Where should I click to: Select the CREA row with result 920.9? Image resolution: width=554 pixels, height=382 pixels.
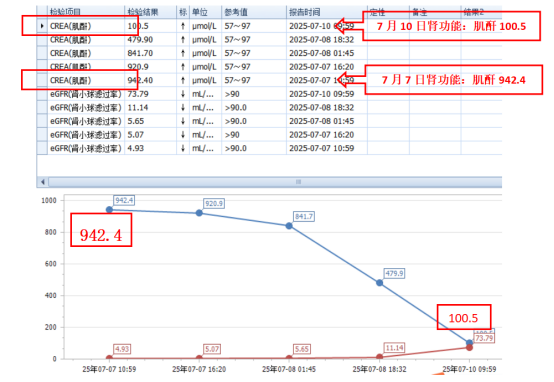(269, 67)
